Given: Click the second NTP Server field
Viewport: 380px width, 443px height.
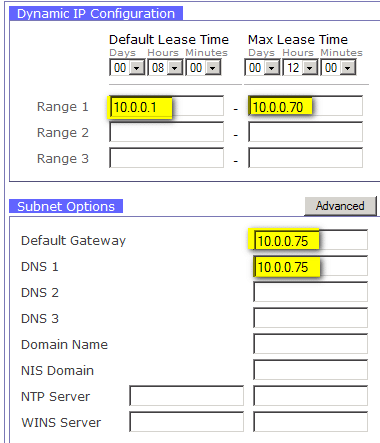Looking at the screenshot, I should pos(310,396).
